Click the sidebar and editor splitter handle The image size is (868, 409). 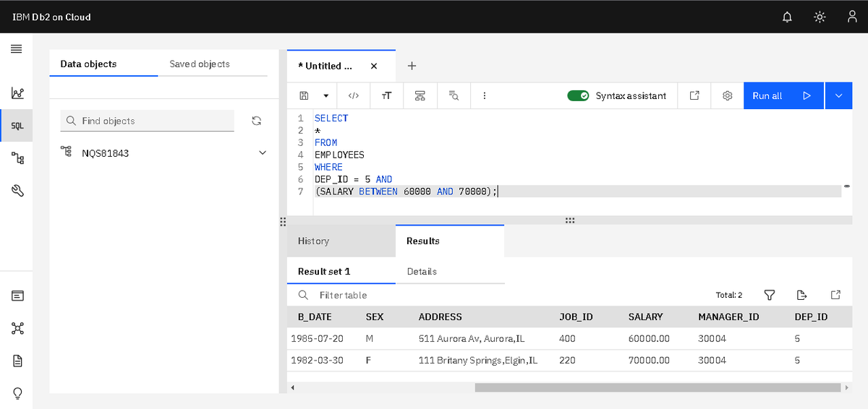283,221
